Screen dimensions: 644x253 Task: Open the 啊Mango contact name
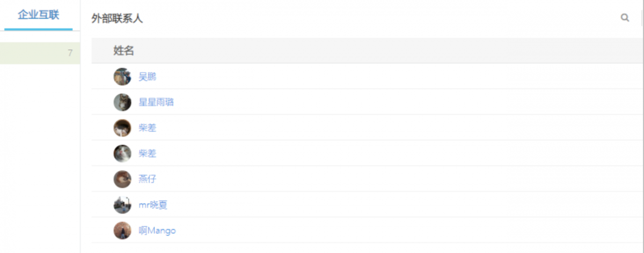tap(157, 230)
